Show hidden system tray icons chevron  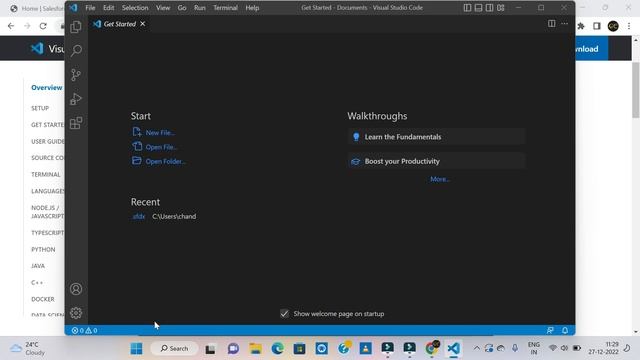pos(476,349)
